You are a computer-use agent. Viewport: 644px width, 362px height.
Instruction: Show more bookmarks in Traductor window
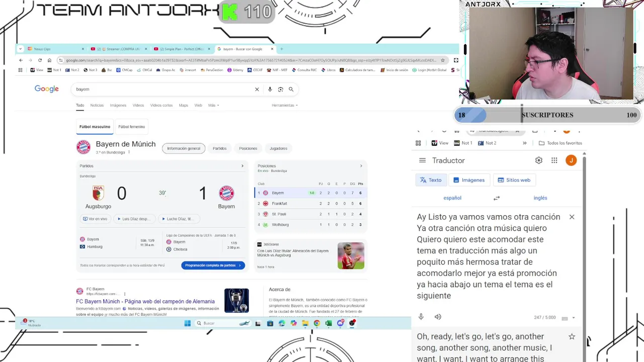[x=524, y=143]
